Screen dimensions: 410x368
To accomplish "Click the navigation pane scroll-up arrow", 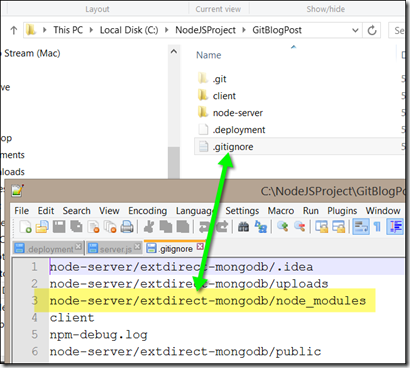I will [174, 52].
